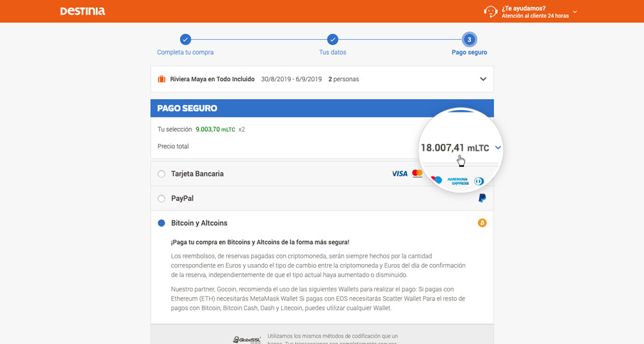The image size is (644, 344).
Task: Click the customer support headset icon
Action: coord(491,12)
